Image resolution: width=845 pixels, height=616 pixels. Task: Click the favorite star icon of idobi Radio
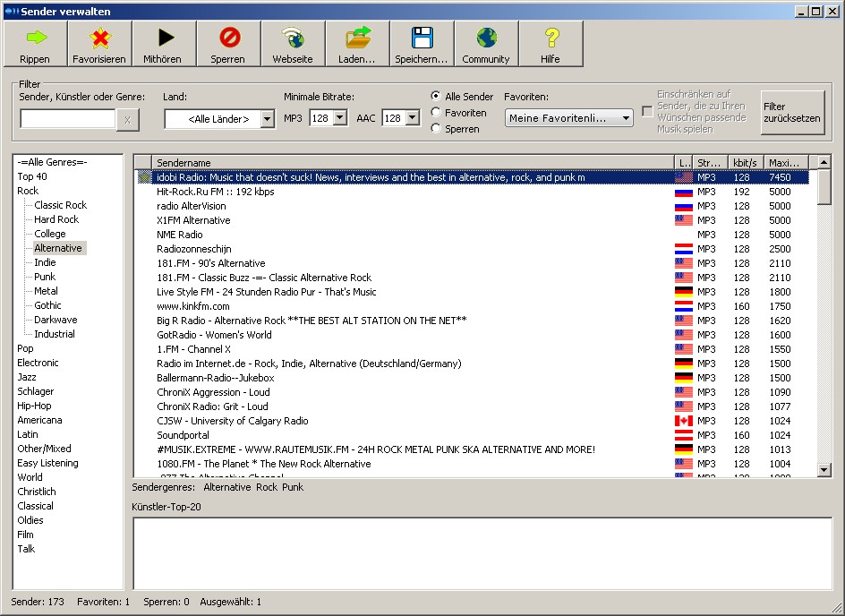[x=144, y=176]
